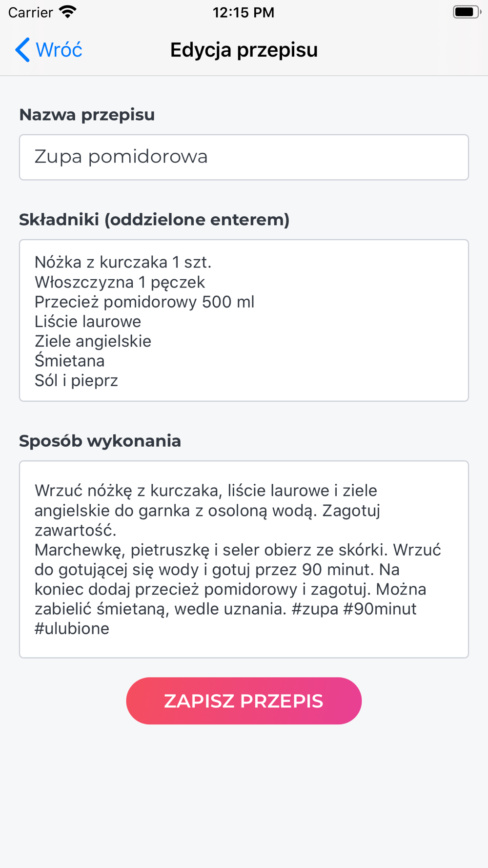Tap the Wi-Fi status icon
Image resolution: width=488 pixels, height=868 pixels.
[68, 12]
